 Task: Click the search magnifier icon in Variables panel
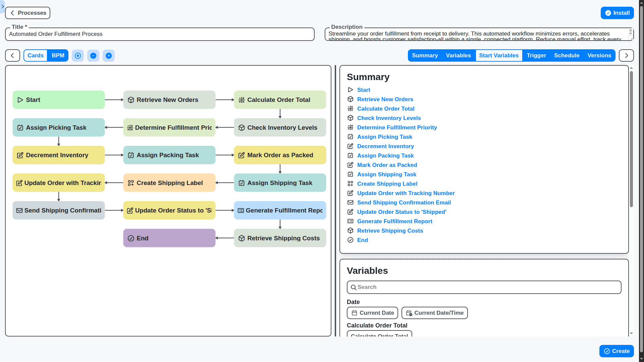[x=354, y=287]
